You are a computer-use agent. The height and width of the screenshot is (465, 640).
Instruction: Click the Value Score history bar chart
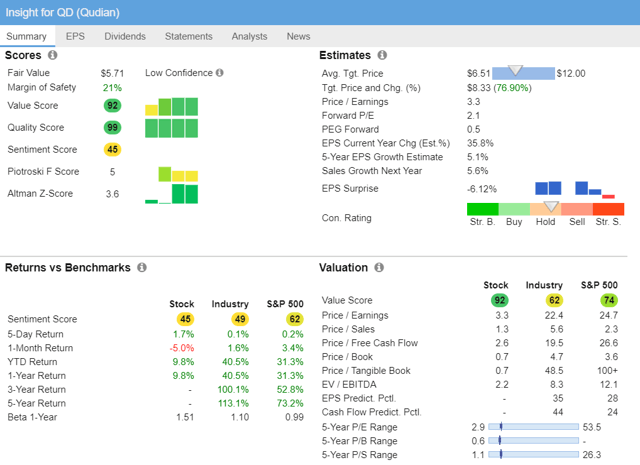click(x=171, y=107)
